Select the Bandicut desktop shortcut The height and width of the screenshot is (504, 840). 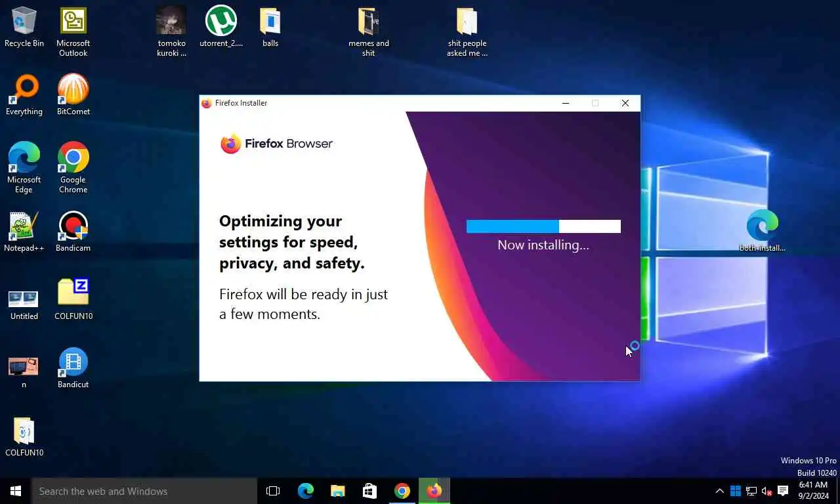[73, 369]
